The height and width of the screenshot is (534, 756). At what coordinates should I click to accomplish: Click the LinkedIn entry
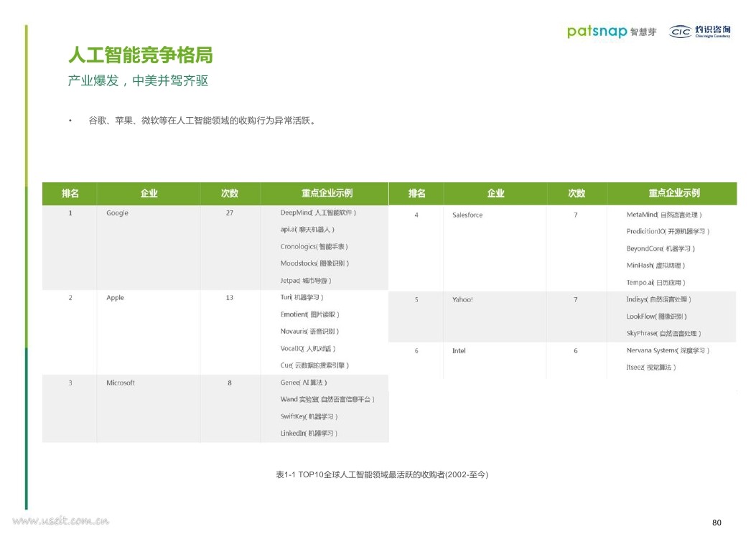[309, 434]
